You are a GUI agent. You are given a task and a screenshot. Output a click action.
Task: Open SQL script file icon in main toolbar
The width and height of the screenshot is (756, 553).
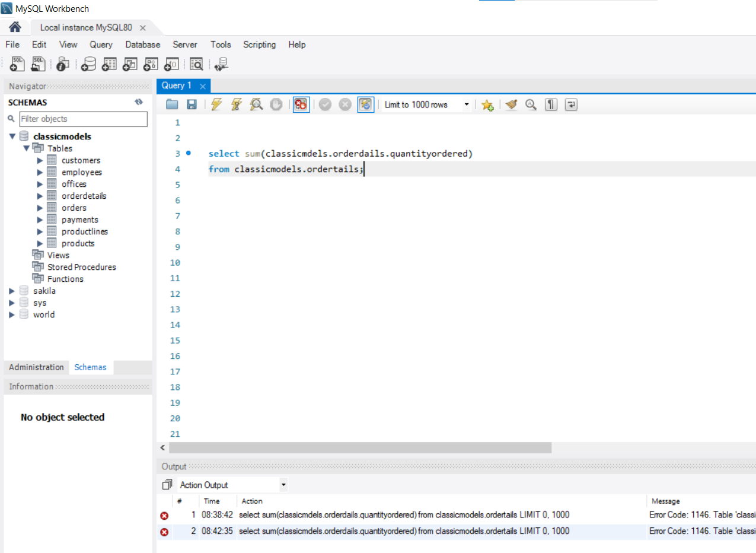(38, 64)
